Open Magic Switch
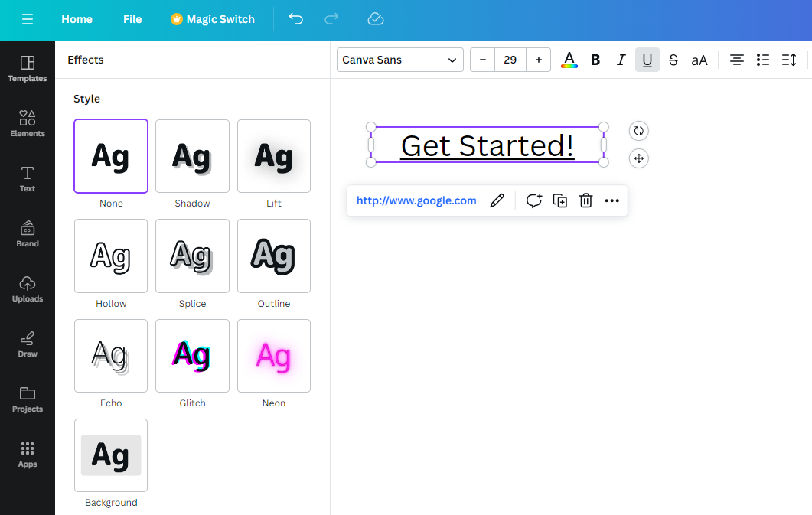Viewport: 812px width, 515px height. pyautogui.click(x=213, y=19)
